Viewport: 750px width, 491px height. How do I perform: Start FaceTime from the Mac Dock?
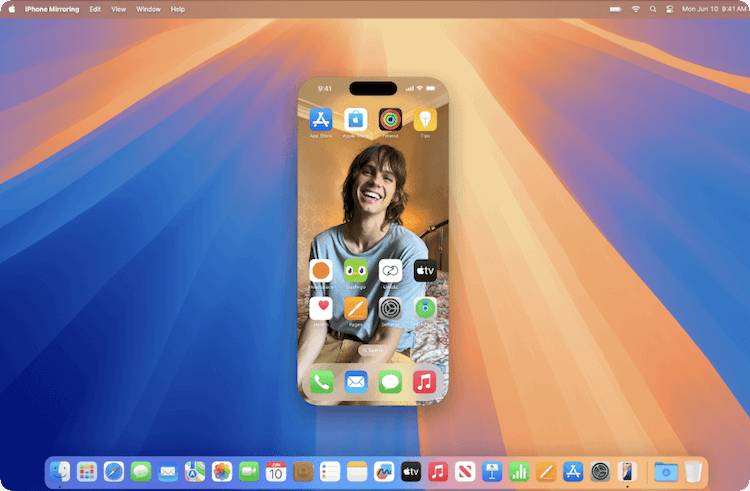[x=249, y=472]
